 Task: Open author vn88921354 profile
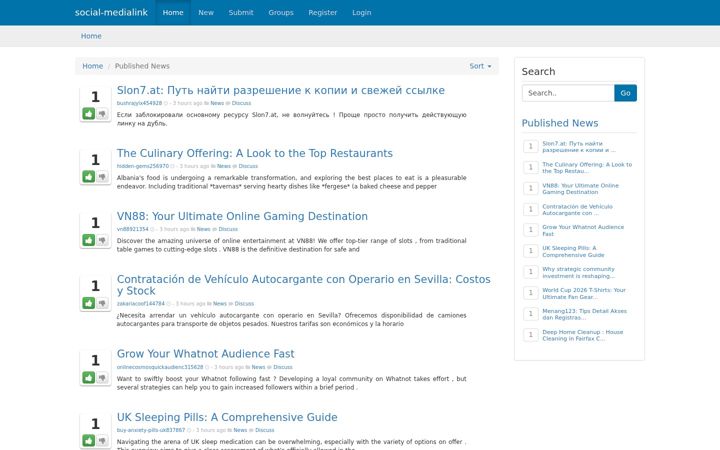(133, 229)
